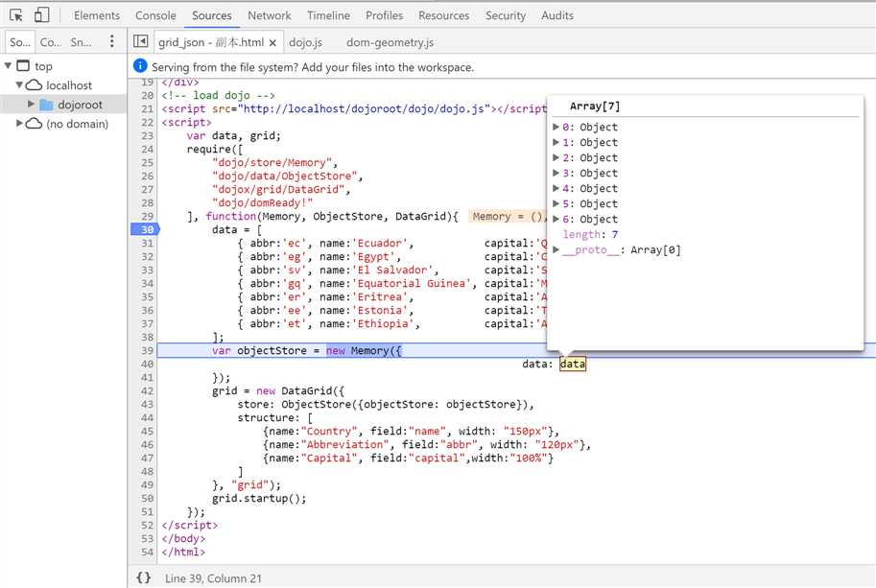Close the grid_json html file tab
The image size is (876, 588).
(x=272, y=43)
